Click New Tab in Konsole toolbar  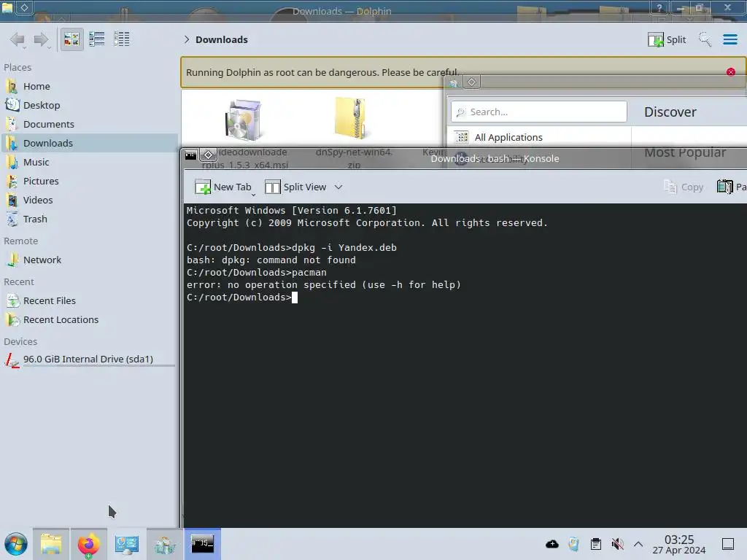[x=223, y=187]
